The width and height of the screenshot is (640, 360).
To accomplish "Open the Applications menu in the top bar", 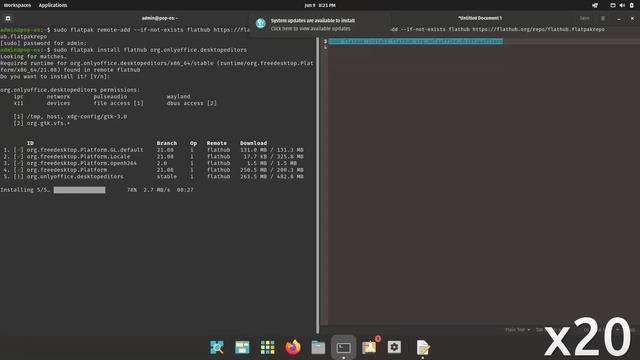I will [x=53, y=5].
